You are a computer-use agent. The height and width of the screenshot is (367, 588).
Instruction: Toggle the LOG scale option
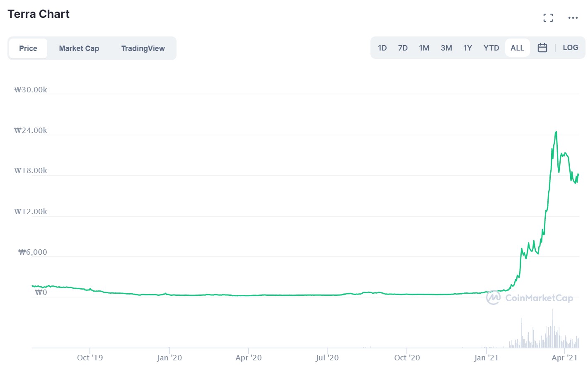(x=570, y=48)
